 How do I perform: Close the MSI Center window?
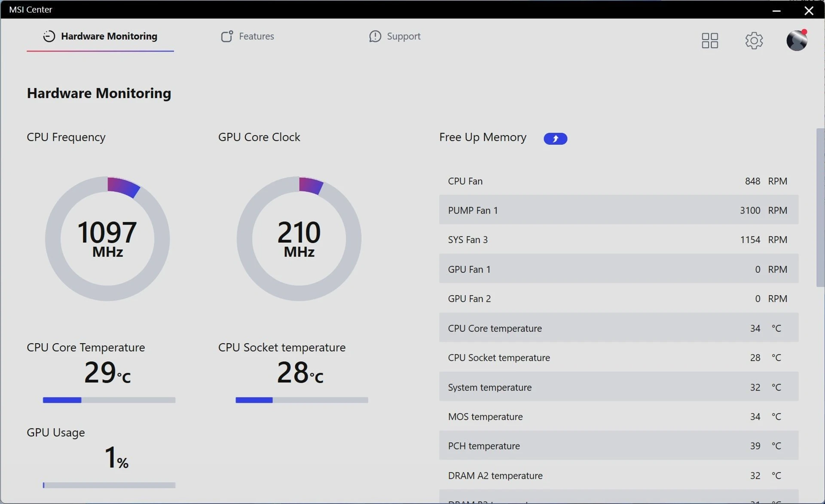[809, 10]
